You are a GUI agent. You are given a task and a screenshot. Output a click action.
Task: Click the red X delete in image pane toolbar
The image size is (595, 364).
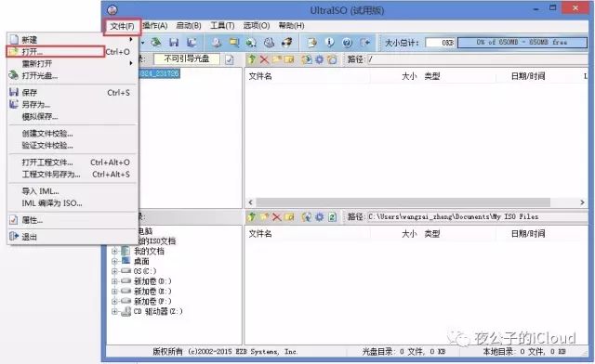click(264, 59)
